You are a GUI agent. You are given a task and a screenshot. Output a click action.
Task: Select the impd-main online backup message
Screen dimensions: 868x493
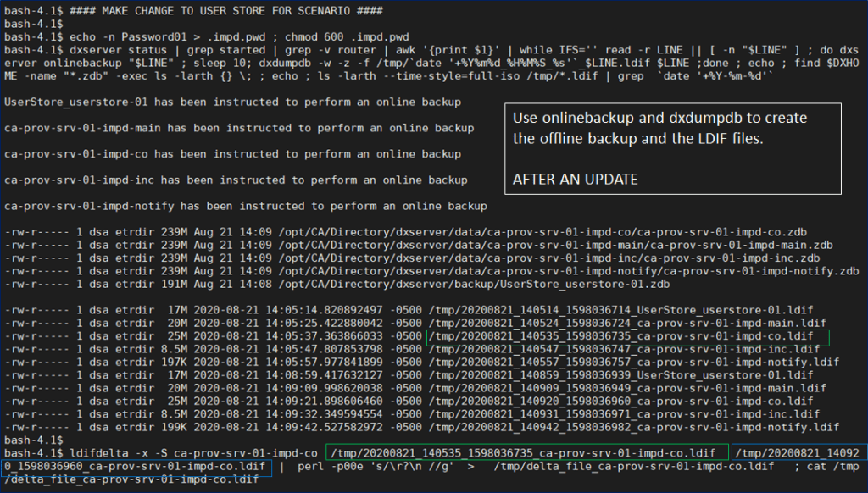coord(232,128)
